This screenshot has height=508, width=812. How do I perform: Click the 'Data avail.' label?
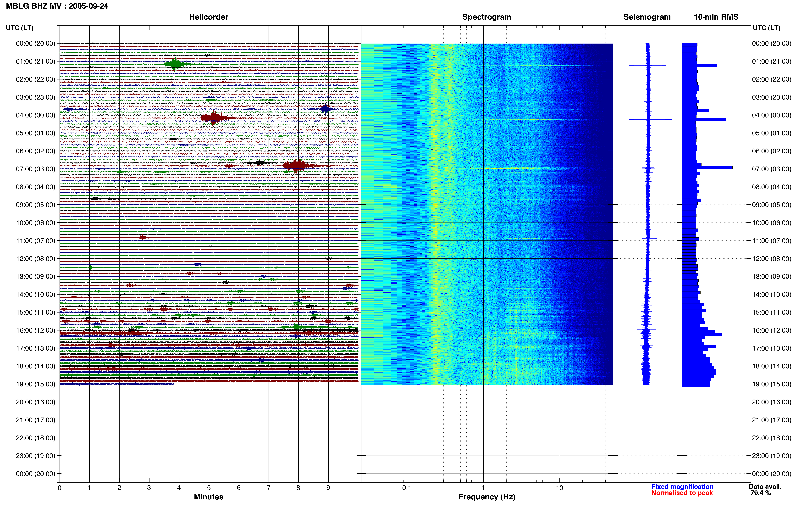pos(765,486)
